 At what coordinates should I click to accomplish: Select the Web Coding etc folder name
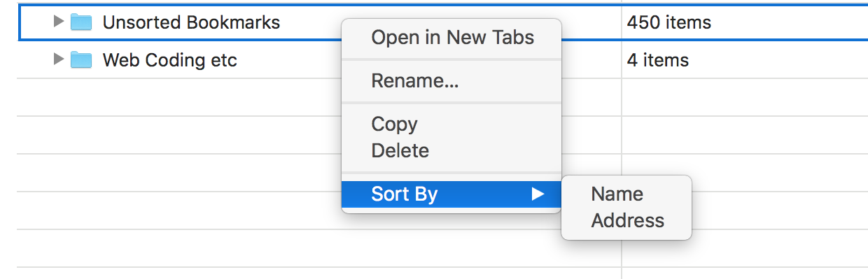pyautogui.click(x=169, y=60)
